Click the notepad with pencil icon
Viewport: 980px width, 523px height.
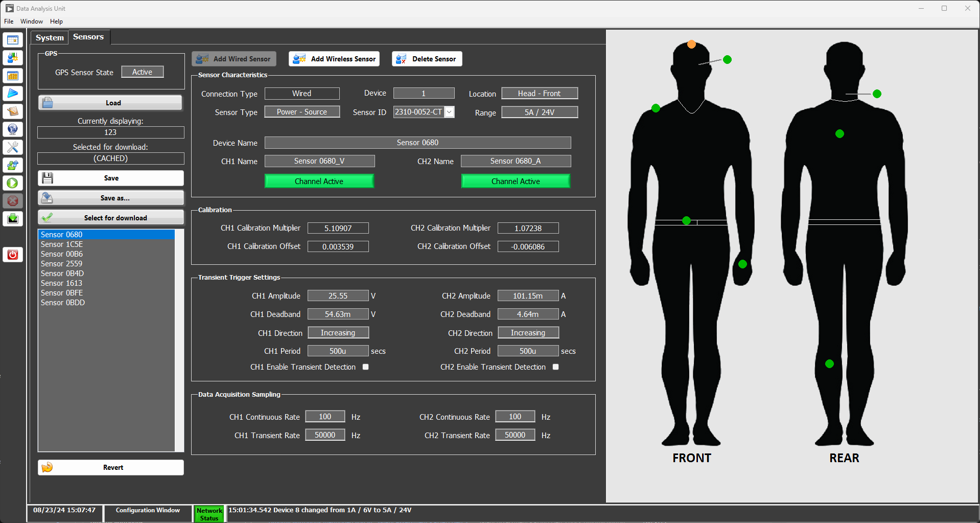[13, 111]
